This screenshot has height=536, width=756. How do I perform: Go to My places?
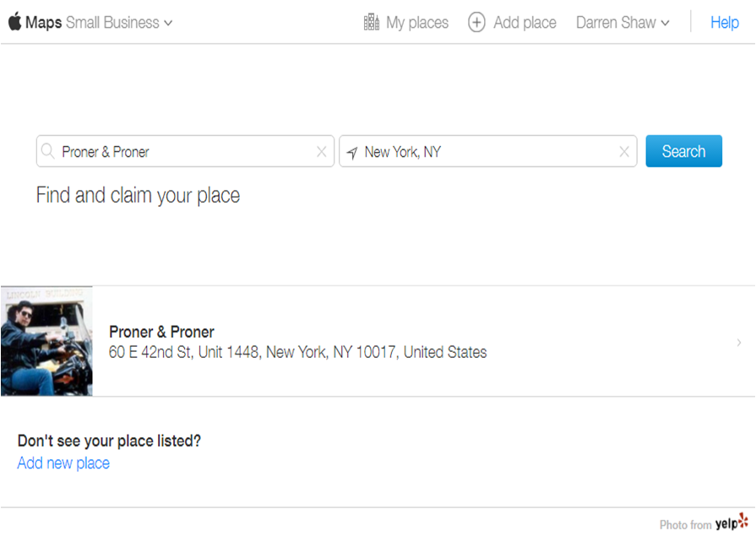tap(417, 23)
